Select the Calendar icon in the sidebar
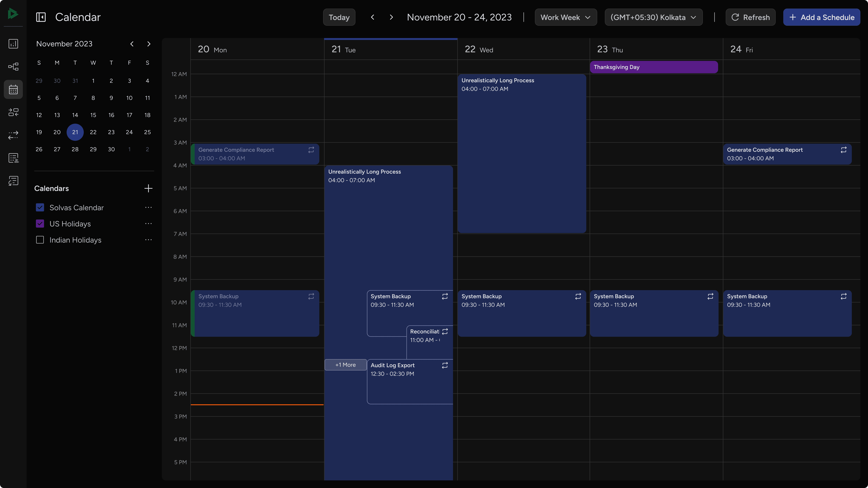868x488 pixels. point(13,89)
